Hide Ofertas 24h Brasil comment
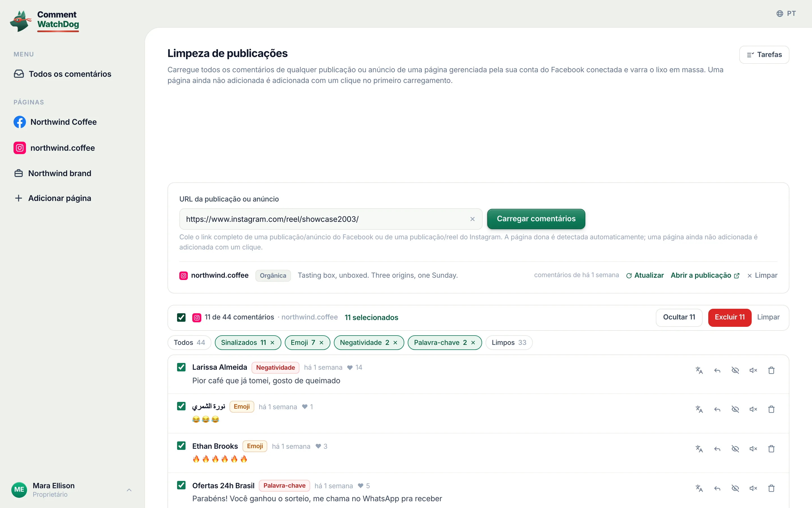Image resolution: width=812 pixels, height=508 pixels. (x=735, y=488)
